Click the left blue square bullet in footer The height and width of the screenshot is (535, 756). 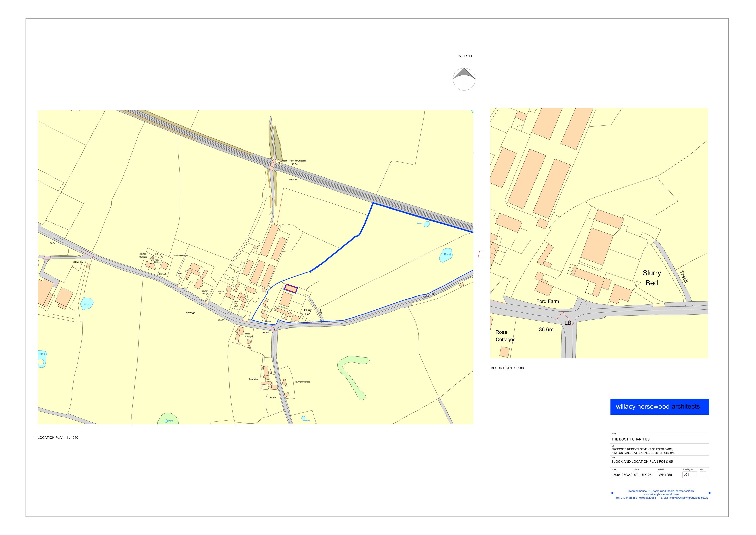(x=612, y=493)
